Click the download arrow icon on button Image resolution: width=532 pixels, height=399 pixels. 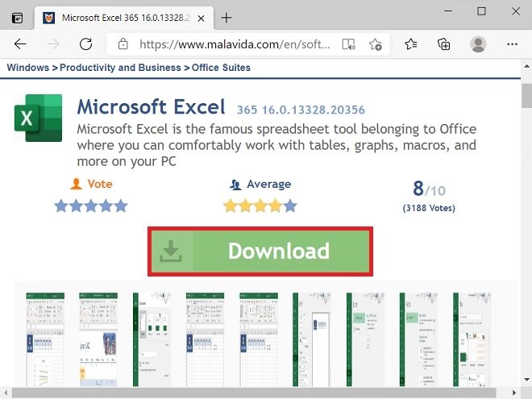pos(171,251)
